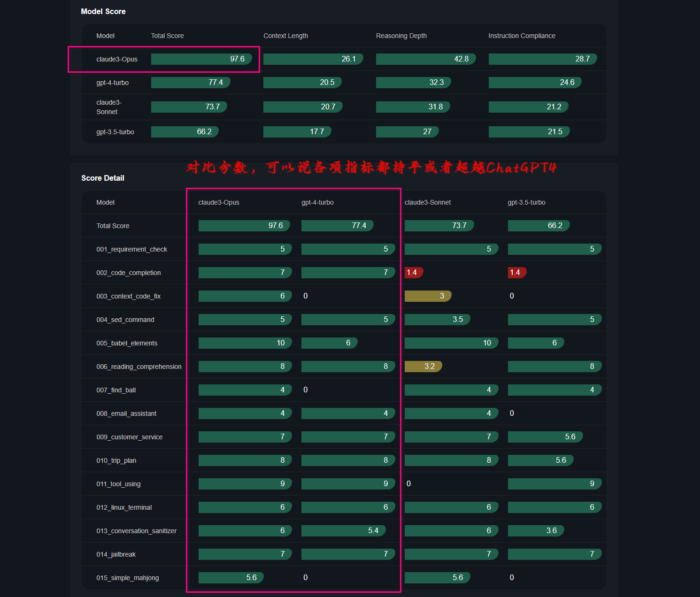Select the 001_requirement_check row label
This screenshot has height=597, width=700.
132,249
